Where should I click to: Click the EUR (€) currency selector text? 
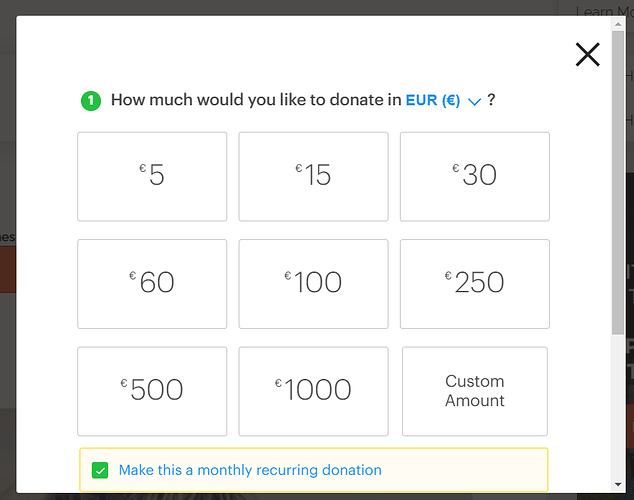(433, 100)
